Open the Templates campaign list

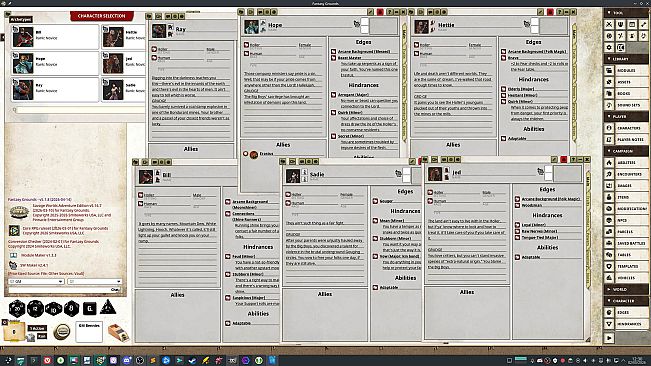tap(626, 266)
